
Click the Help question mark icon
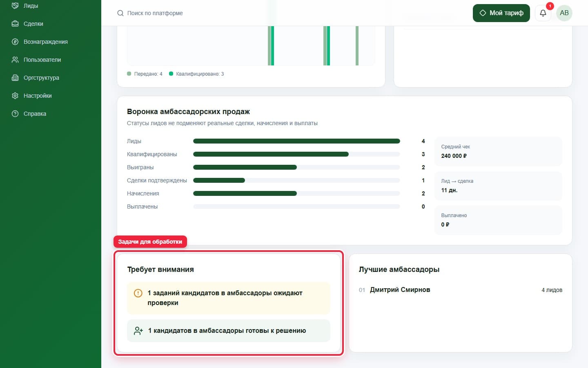(x=15, y=114)
